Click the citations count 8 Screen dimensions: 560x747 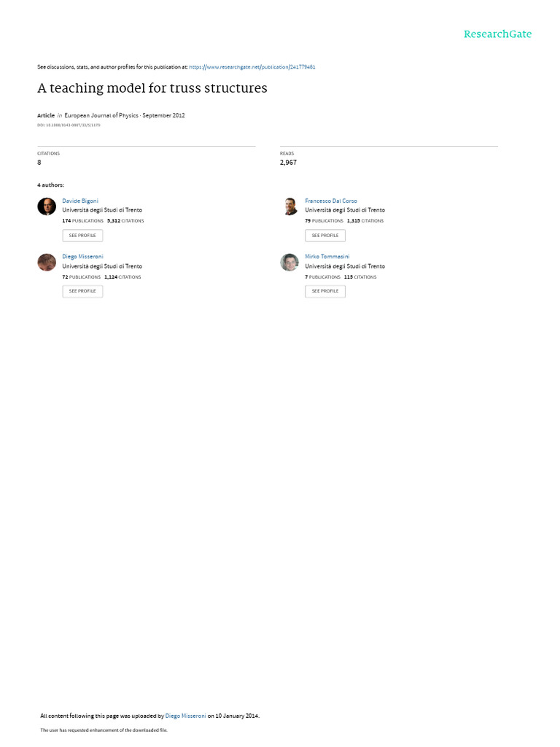39,163
